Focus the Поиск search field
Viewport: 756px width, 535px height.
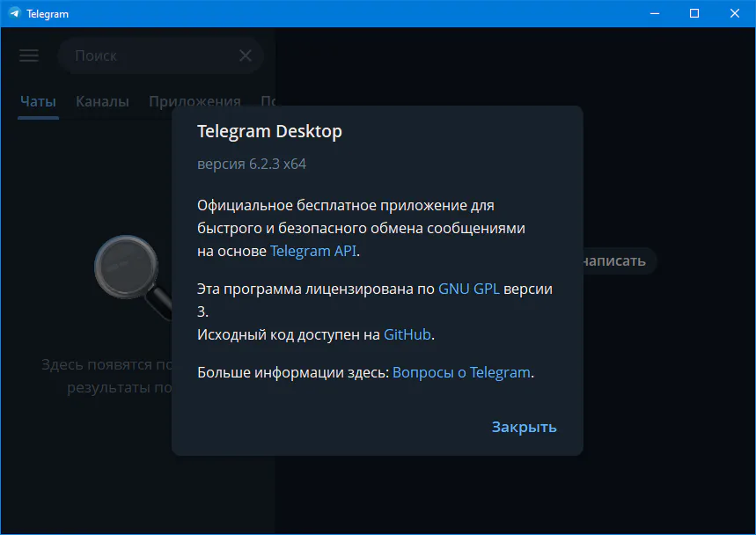[150, 55]
